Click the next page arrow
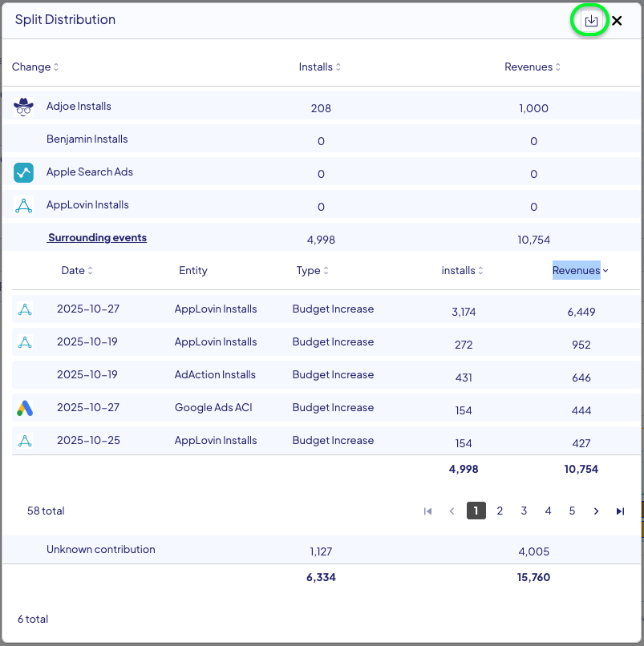The height and width of the screenshot is (646, 644). click(596, 511)
